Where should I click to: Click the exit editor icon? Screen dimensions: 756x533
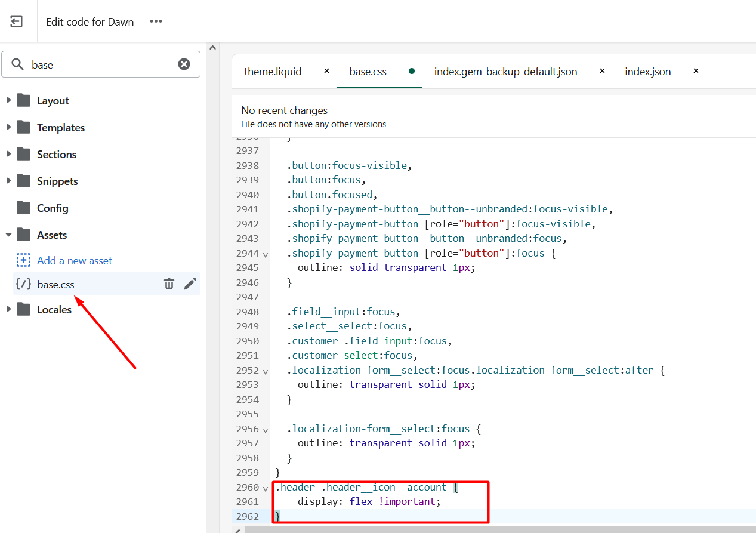17,21
